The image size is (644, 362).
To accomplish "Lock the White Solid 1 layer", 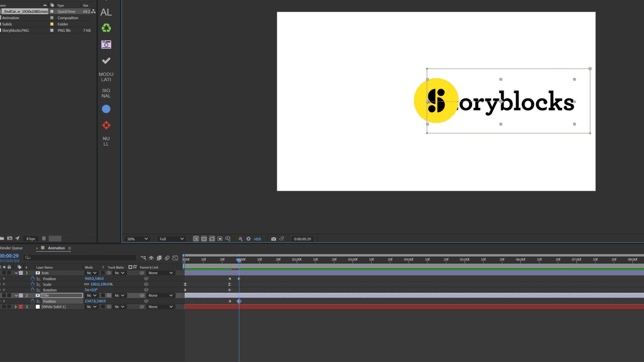I will (x=10, y=307).
